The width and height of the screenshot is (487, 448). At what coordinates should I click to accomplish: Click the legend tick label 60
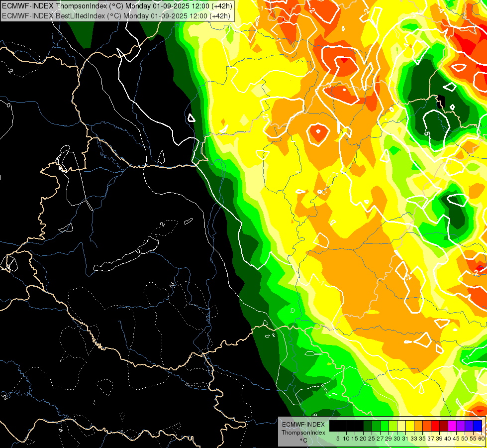pos(482,439)
